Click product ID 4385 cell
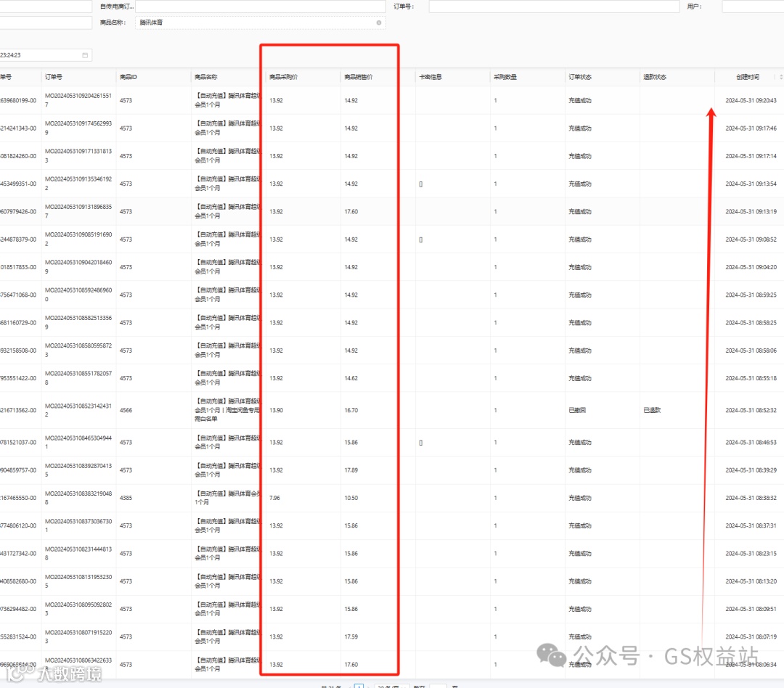 [x=126, y=498]
